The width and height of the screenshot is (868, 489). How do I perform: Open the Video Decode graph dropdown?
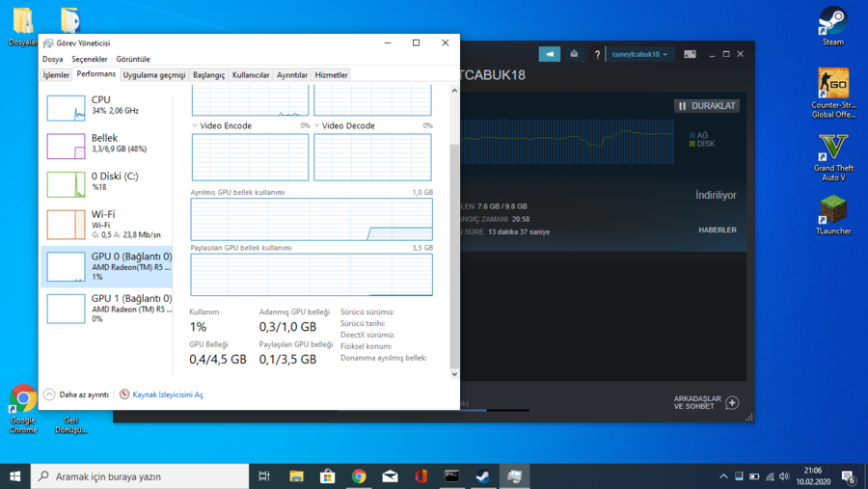(316, 125)
